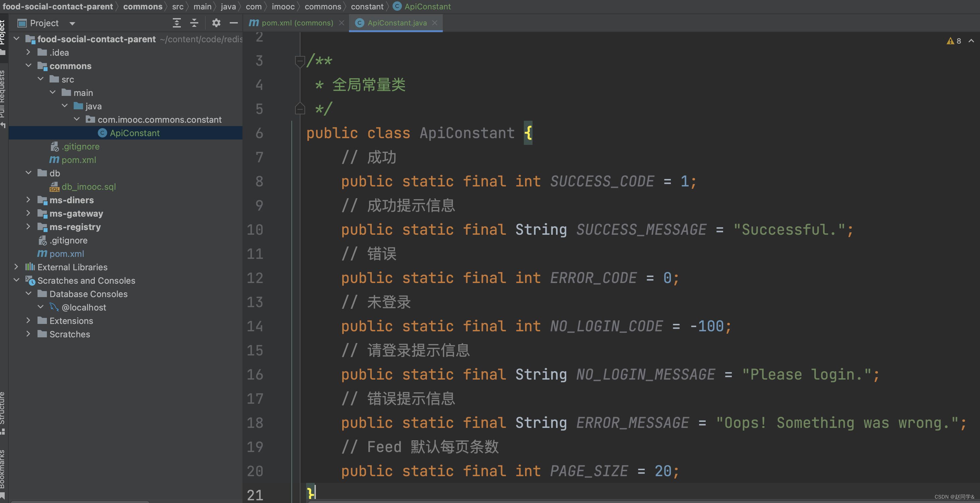The image size is (980, 503).
Task: Close the ApiConstant.java tab
Action: click(435, 23)
